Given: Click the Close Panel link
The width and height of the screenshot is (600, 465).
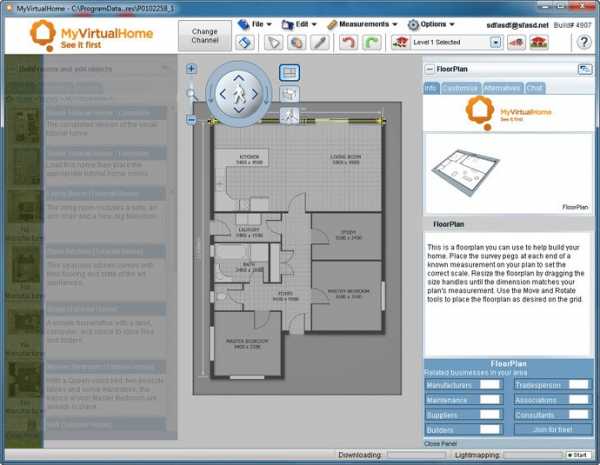Looking at the screenshot, I should pos(443,443).
